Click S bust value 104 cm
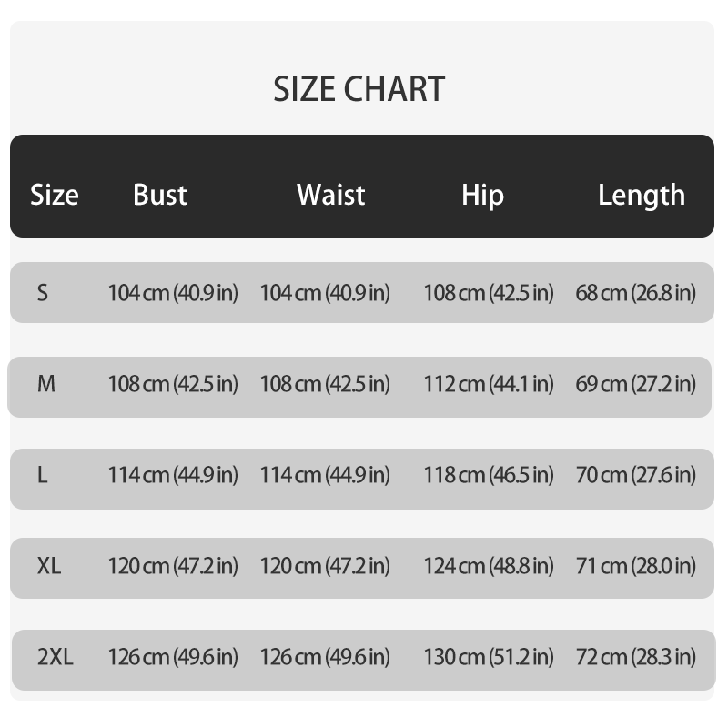Viewport: 728px width, 728px height. [173, 293]
